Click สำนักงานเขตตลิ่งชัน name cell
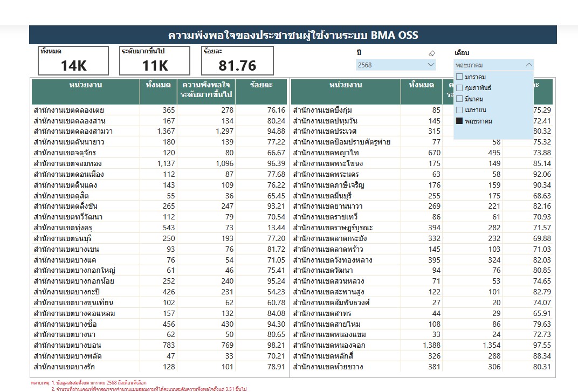Screen dimensions: 578x392 pos(66,206)
